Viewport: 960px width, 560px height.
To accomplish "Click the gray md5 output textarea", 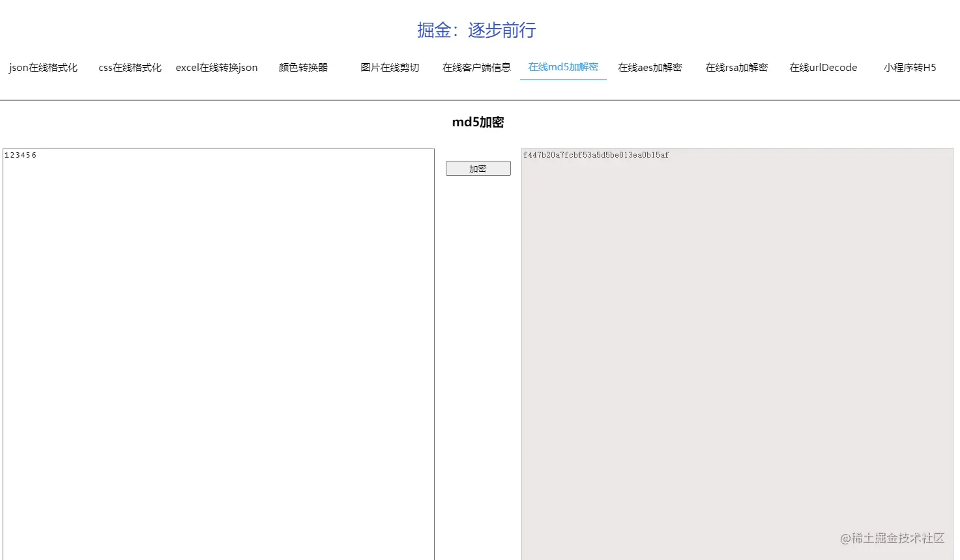I will click(x=737, y=354).
